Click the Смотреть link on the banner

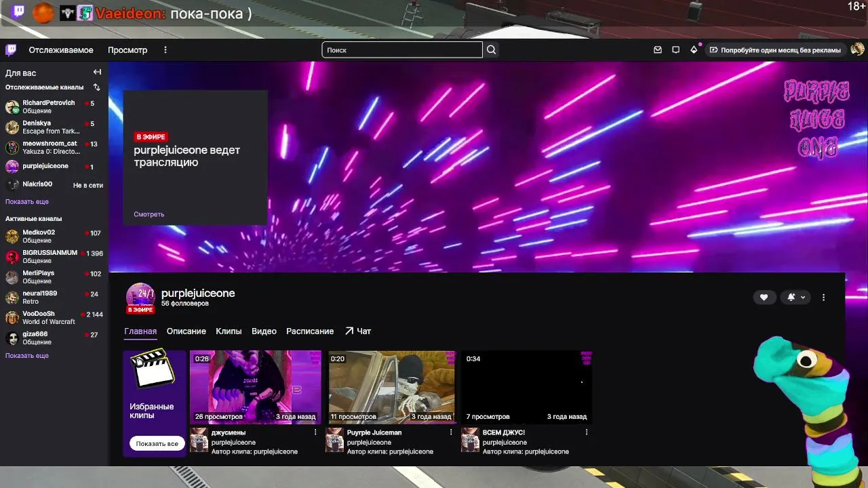(x=149, y=214)
